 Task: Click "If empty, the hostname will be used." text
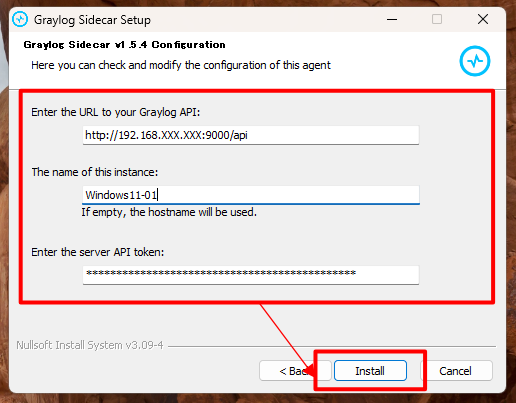(x=169, y=212)
